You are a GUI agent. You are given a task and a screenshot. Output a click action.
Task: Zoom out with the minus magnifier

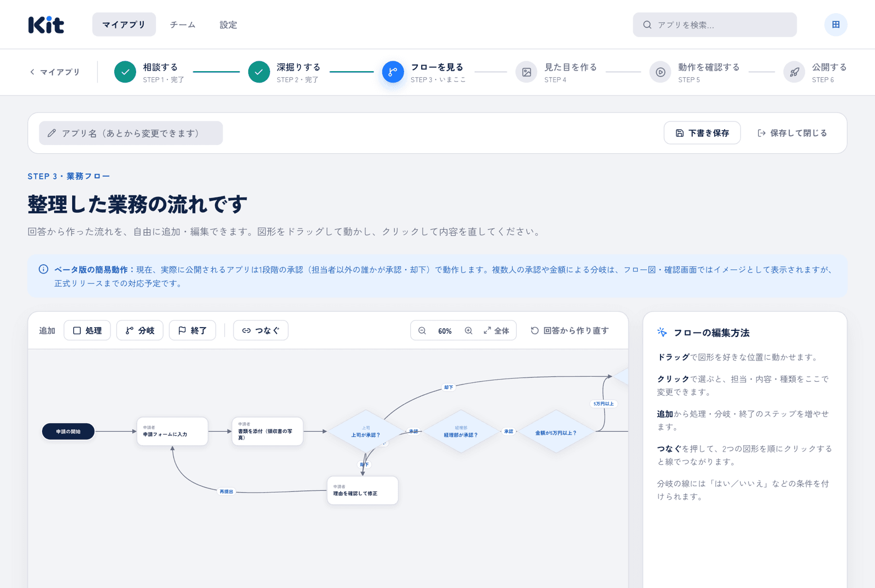(x=422, y=330)
